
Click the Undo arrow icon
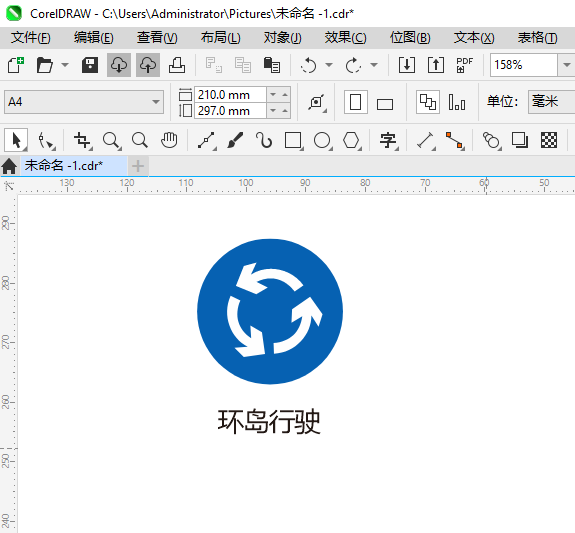309,65
